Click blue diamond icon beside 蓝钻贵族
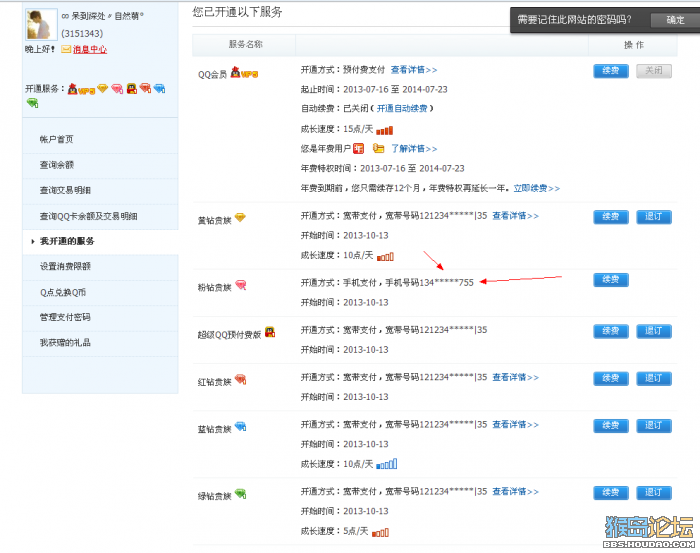 (241, 427)
